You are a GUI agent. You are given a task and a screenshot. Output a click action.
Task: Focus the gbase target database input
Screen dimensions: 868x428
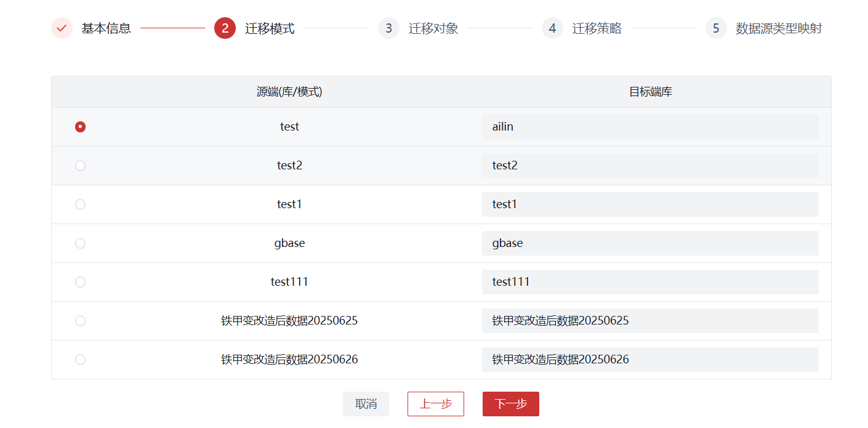click(649, 243)
